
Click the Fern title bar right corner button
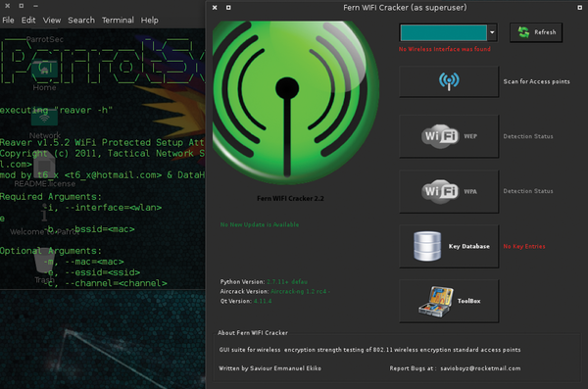pos(579,8)
